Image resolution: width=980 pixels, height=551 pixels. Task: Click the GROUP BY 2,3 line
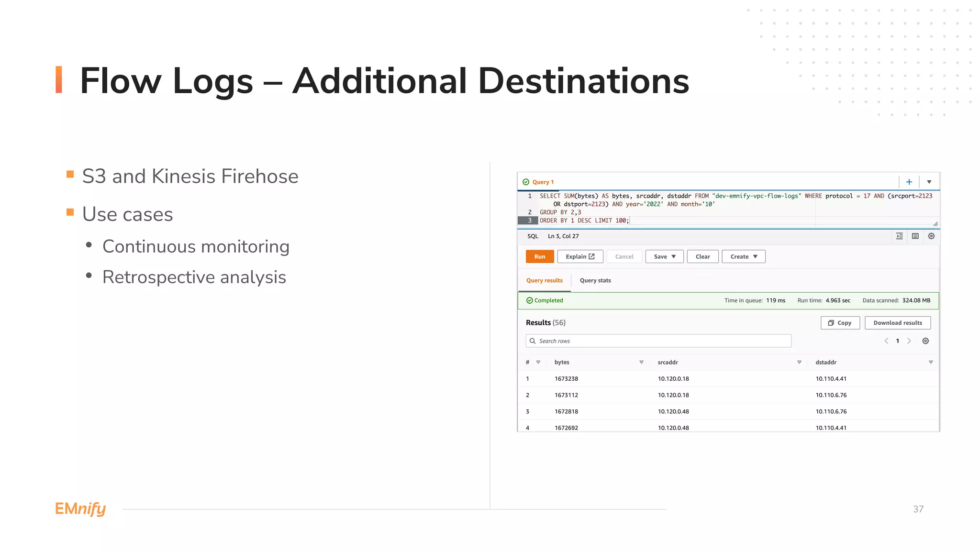(560, 212)
